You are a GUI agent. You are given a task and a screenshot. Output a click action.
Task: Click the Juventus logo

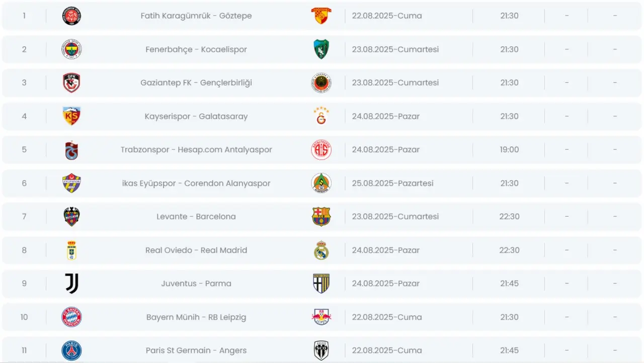(x=71, y=283)
